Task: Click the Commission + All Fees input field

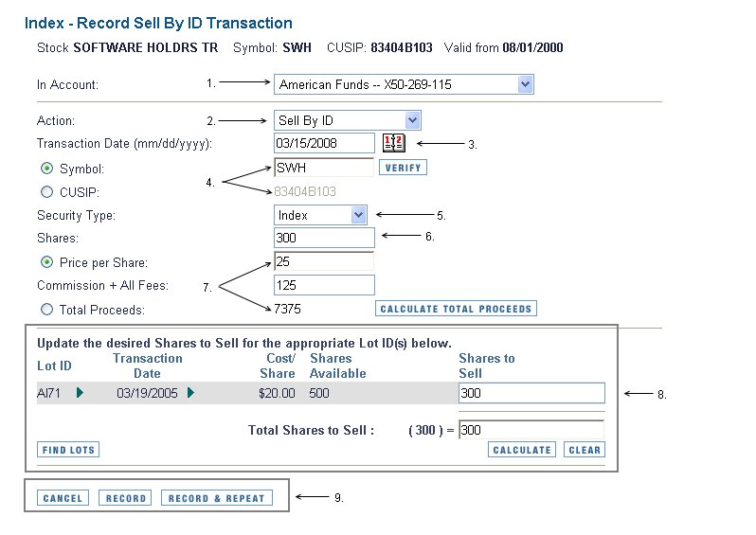Action: click(x=324, y=285)
